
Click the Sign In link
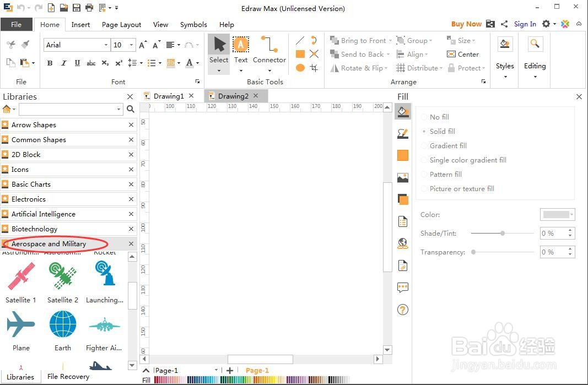(525, 24)
